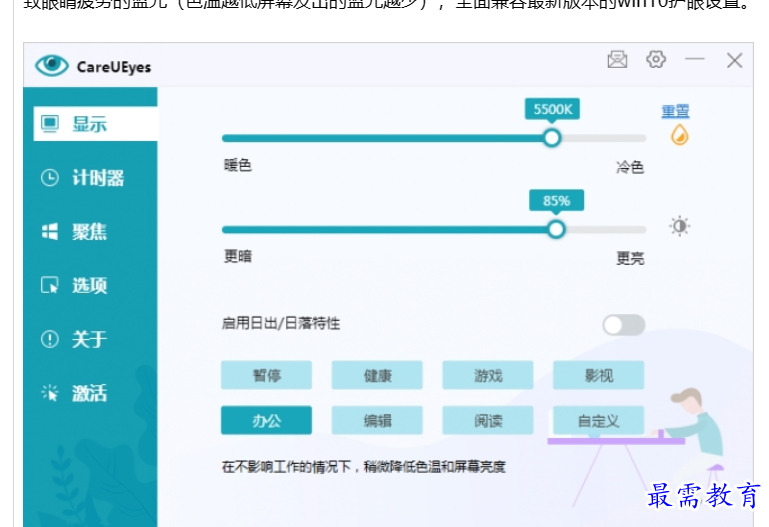The width and height of the screenshot is (769, 527).
Task: Click the color temperature slider handle
Action: (x=552, y=138)
